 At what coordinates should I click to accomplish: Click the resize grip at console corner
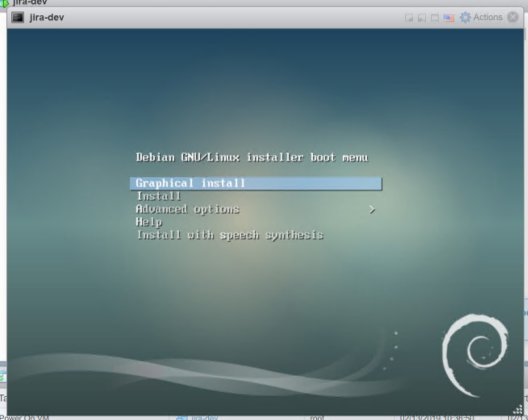pyautogui.click(x=518, y=410)
